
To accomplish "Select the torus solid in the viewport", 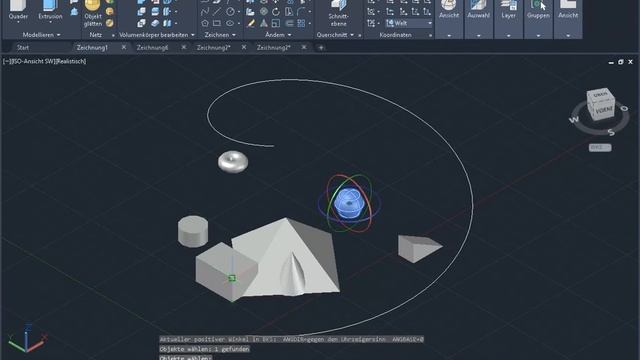I will (233, 162).
